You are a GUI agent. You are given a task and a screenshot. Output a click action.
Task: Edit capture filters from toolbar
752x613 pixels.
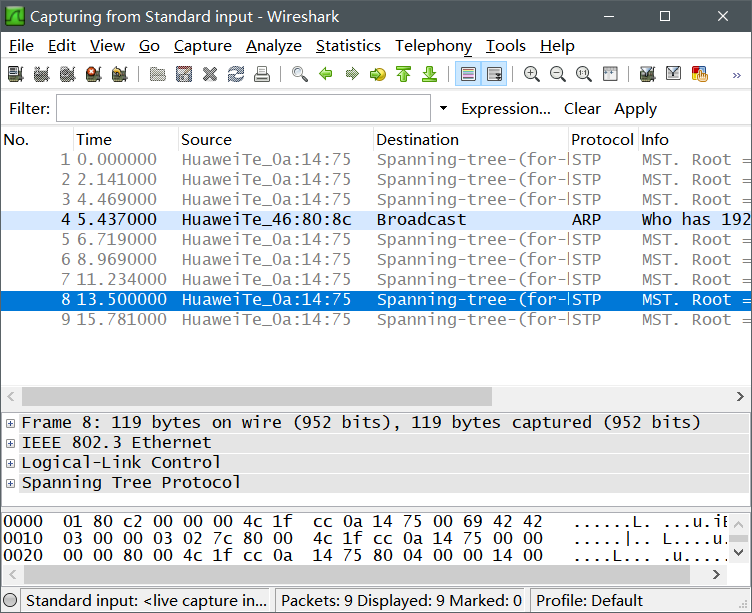(x=647, y=74)
